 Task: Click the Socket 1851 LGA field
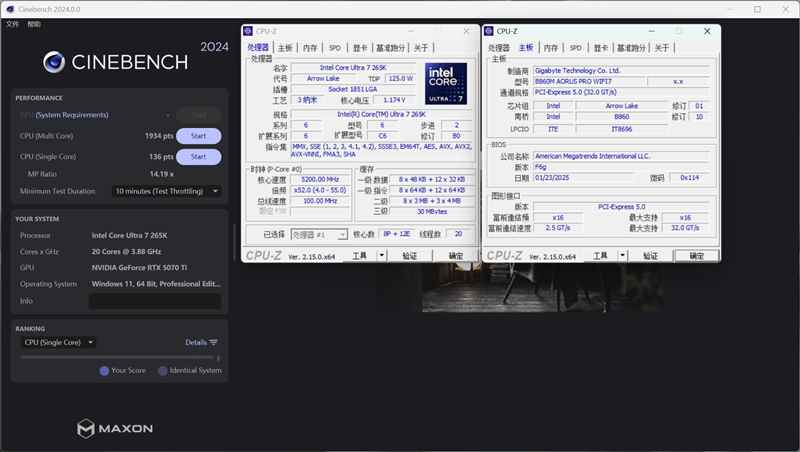353,89
